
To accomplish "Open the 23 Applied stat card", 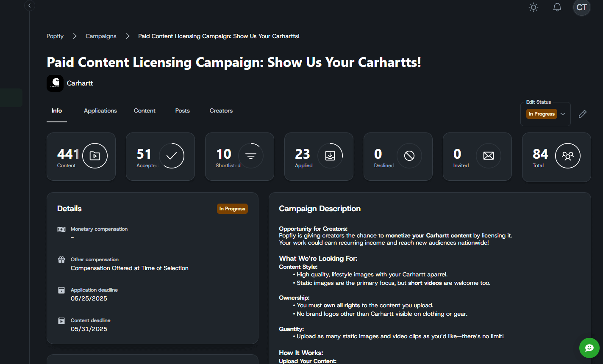I will 319,157.
